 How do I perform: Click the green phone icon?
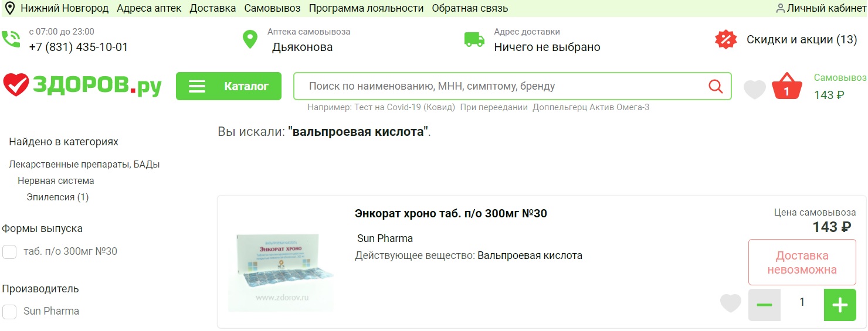point(11,40)
